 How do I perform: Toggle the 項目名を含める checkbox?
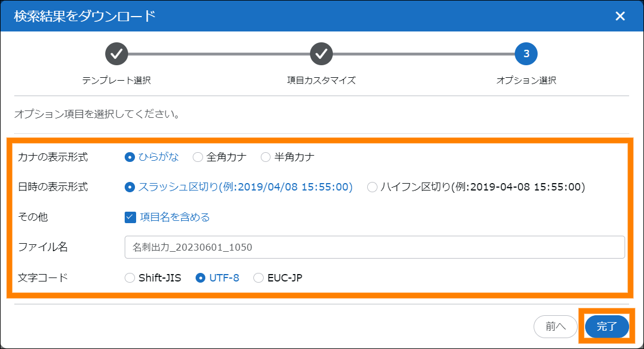coord(130,217)
